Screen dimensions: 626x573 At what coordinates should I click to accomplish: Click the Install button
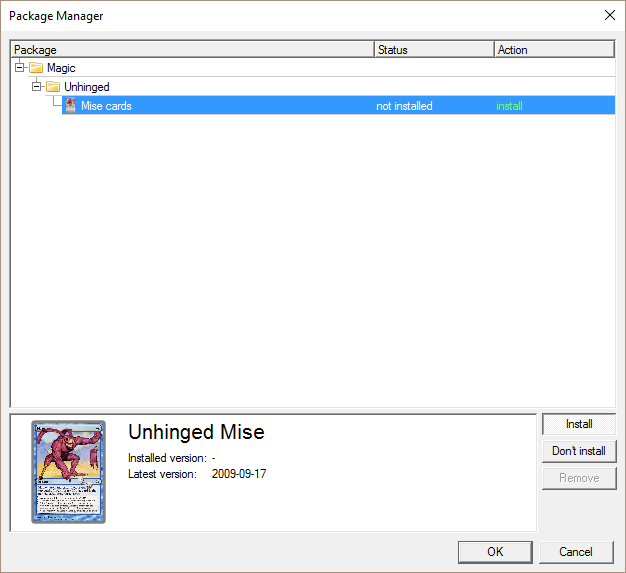[579, 424]
